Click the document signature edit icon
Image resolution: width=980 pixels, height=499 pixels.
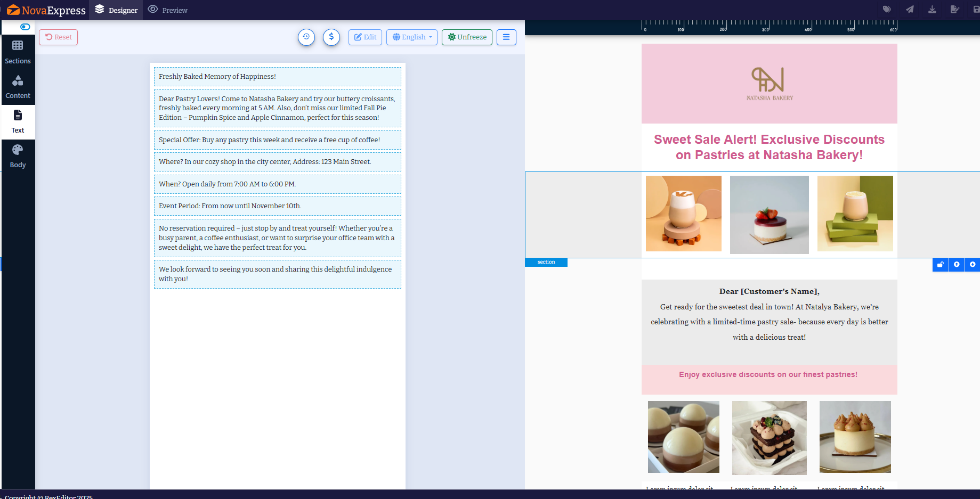point(954,10)
